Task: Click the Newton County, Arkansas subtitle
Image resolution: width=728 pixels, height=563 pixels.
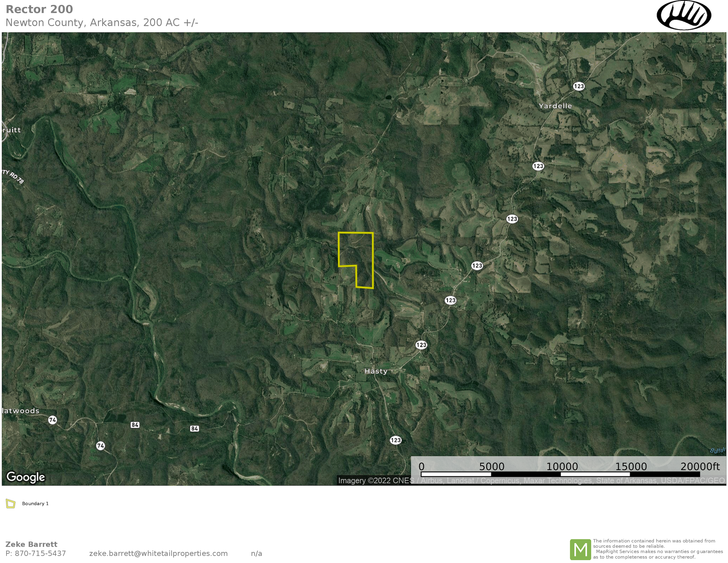Action: pos(102,23)
